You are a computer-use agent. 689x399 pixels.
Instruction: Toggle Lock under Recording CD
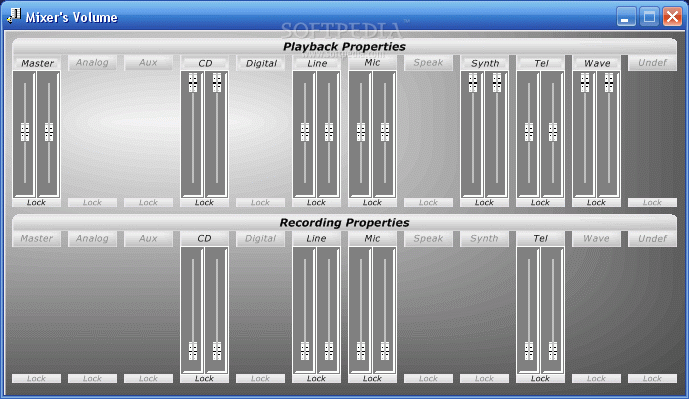point(204,378)
